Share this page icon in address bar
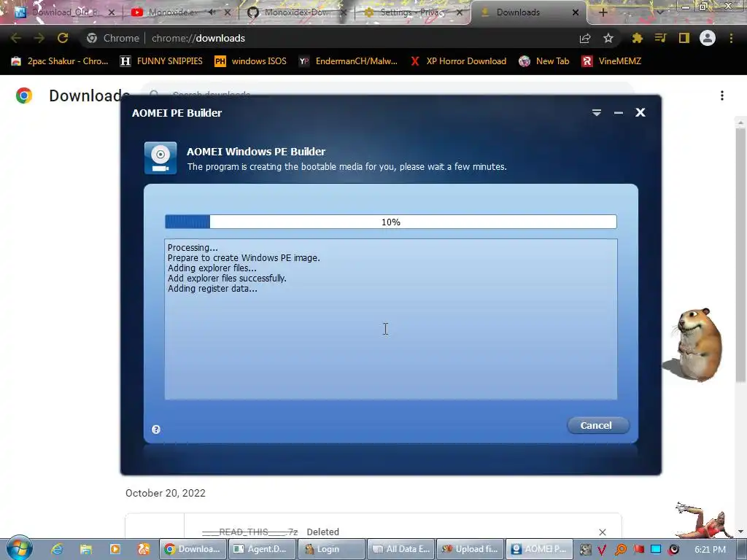 [585, 39]
